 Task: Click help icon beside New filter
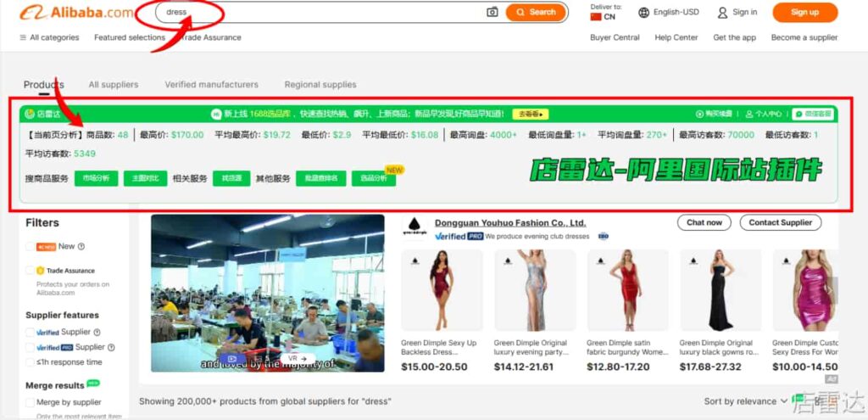[81, 247]
